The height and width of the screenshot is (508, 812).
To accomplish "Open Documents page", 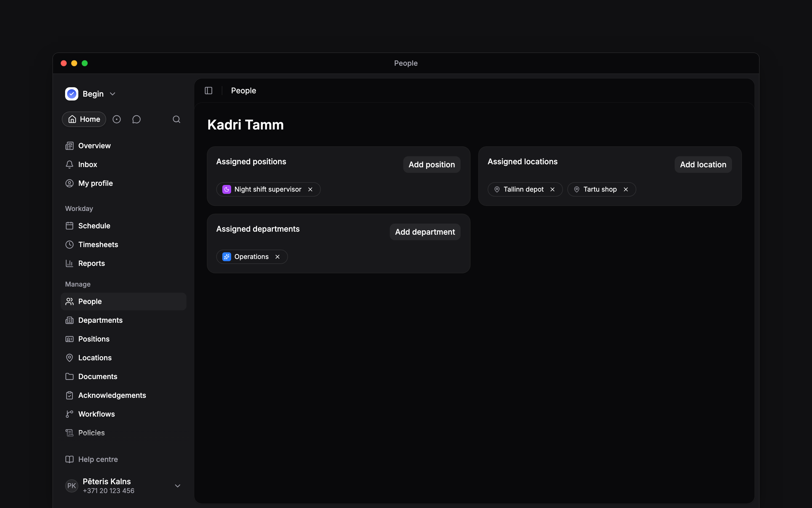I will pos(124,377).
